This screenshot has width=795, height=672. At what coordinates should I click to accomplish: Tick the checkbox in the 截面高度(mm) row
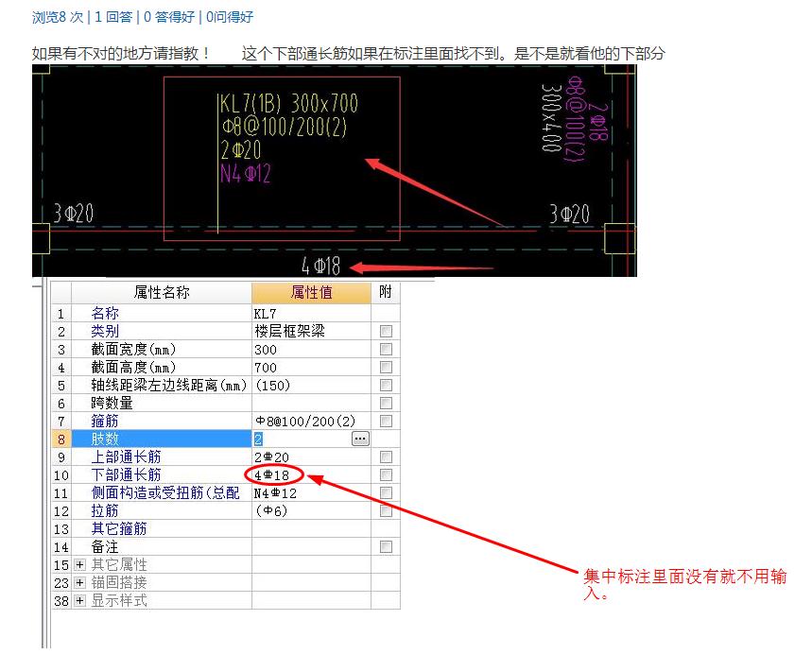(x=386, y=367)
